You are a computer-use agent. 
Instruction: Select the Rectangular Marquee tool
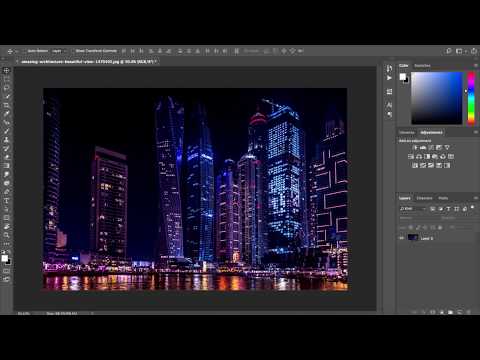point(6,79)
